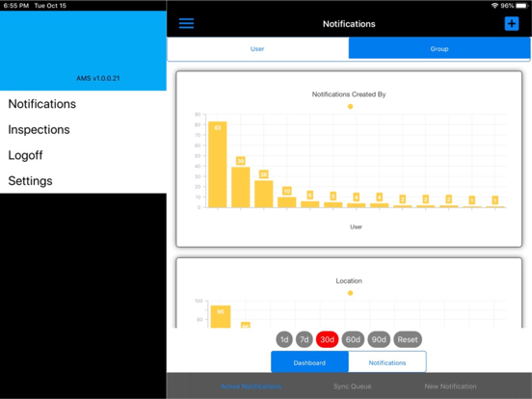The height and width of the screenshot is (399, 532).
Task: Switch to the Group tab
Action: [439, 49]
